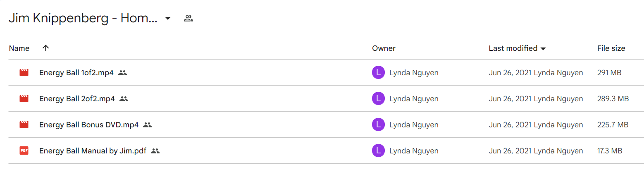Click Lynda Nguyen's avatar on the PDF row
Viewport: 644px width, 184px height.
(378, 151)
